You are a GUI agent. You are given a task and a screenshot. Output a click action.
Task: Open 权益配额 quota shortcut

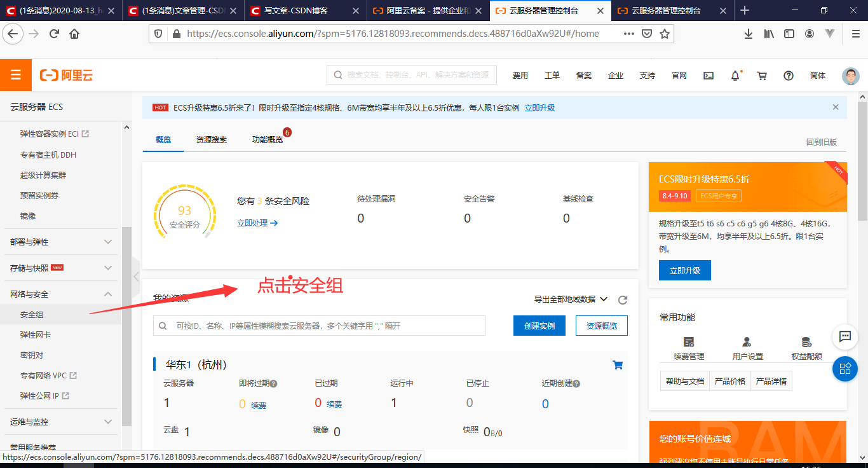tap(806, 348)
